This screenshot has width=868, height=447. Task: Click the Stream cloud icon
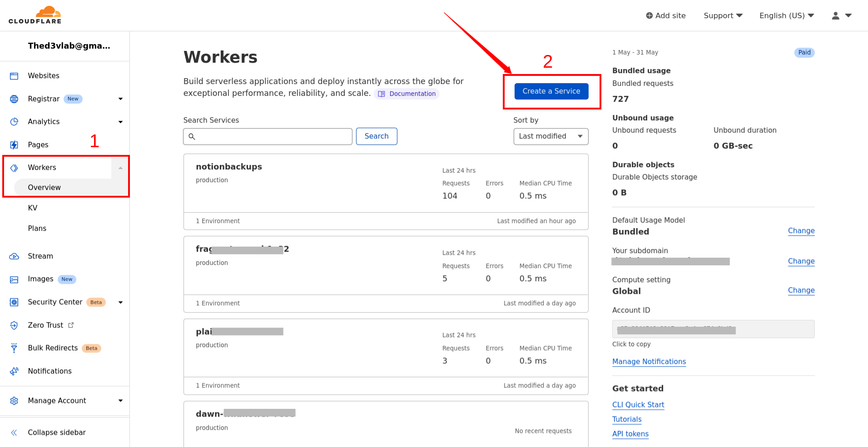pyautogui.click(x=14, y=256)
